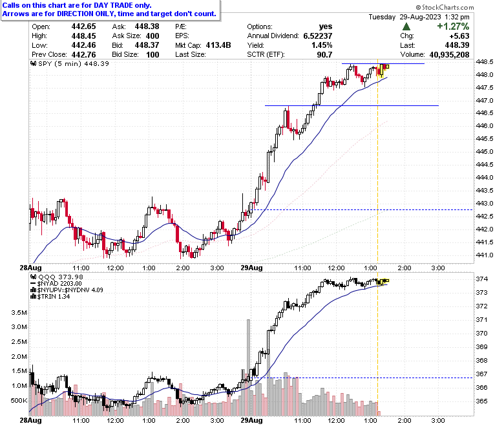Click the +1.27% percent change
Viewport: 504px width, 426px height.
click(x=453, y=27)
